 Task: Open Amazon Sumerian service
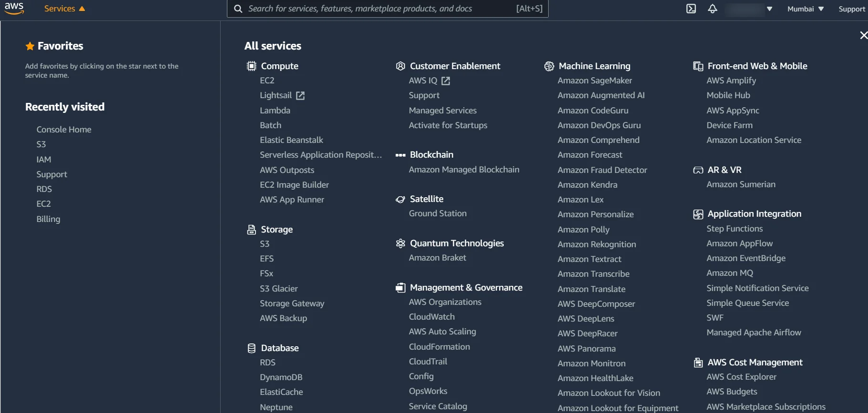[x=741, y=184]
